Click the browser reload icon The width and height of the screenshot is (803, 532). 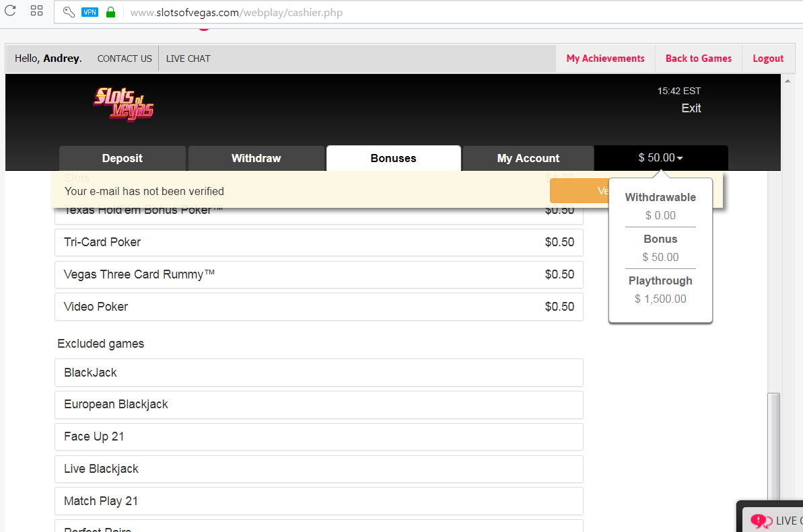click(10, 10)
